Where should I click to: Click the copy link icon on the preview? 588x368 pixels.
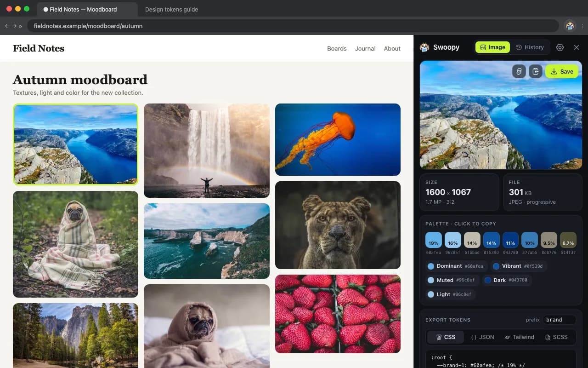coord(519,71)
